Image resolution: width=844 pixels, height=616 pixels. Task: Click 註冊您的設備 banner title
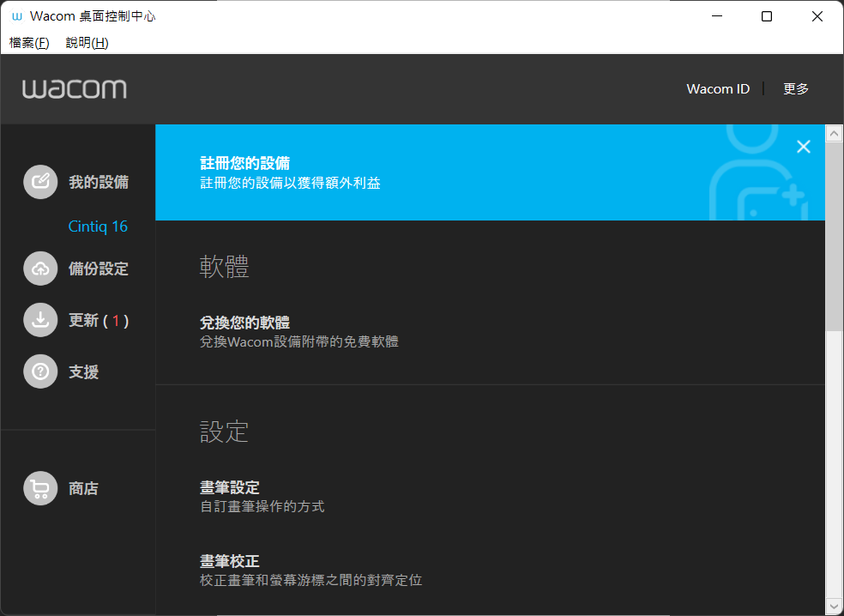(x=245, y=163)
